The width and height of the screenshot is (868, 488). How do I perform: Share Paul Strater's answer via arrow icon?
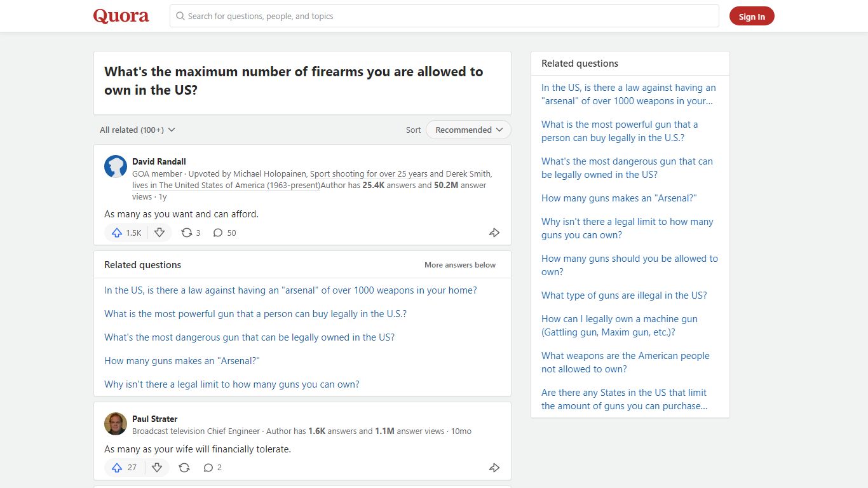coord(494,468)
